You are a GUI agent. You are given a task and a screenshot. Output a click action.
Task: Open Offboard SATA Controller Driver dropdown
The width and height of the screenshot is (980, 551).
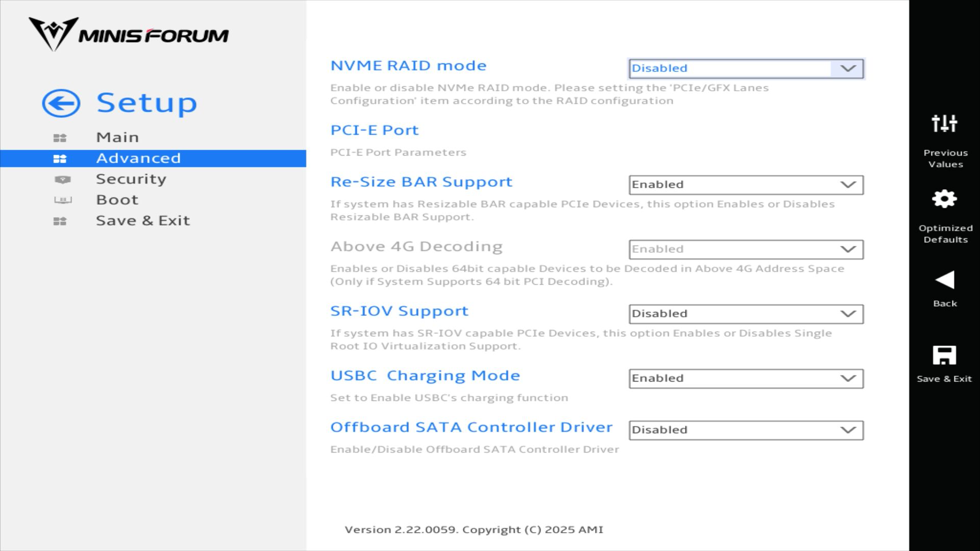point(746,430)
